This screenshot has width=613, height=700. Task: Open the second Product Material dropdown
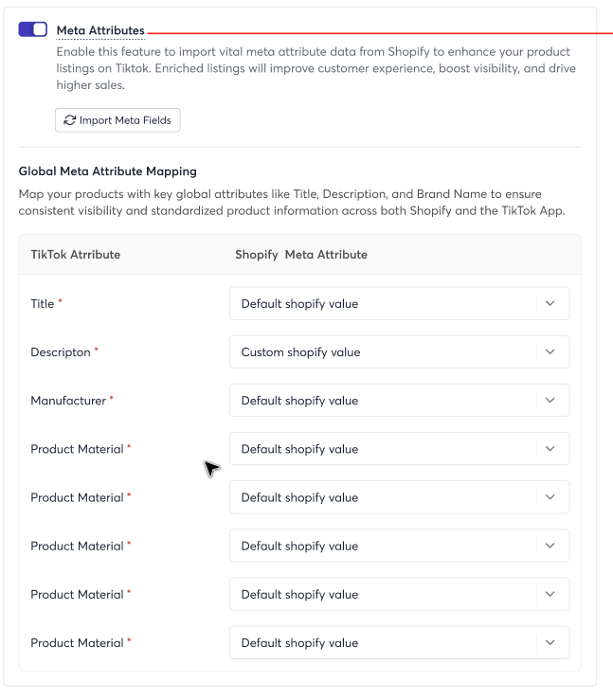(399, 497)
